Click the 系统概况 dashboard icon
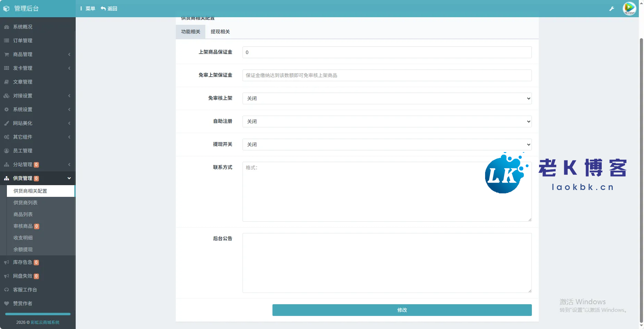This screenshot has height=329, width=644. point(7,27)
